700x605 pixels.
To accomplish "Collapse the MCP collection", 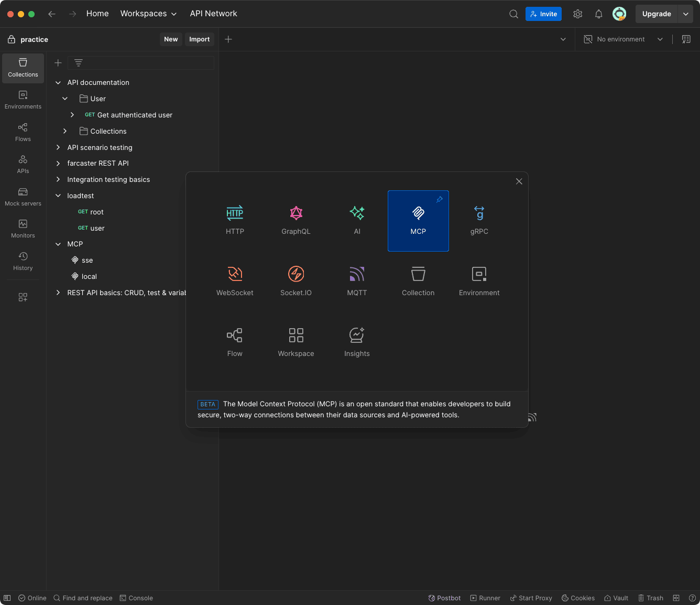I will [58, 244].
